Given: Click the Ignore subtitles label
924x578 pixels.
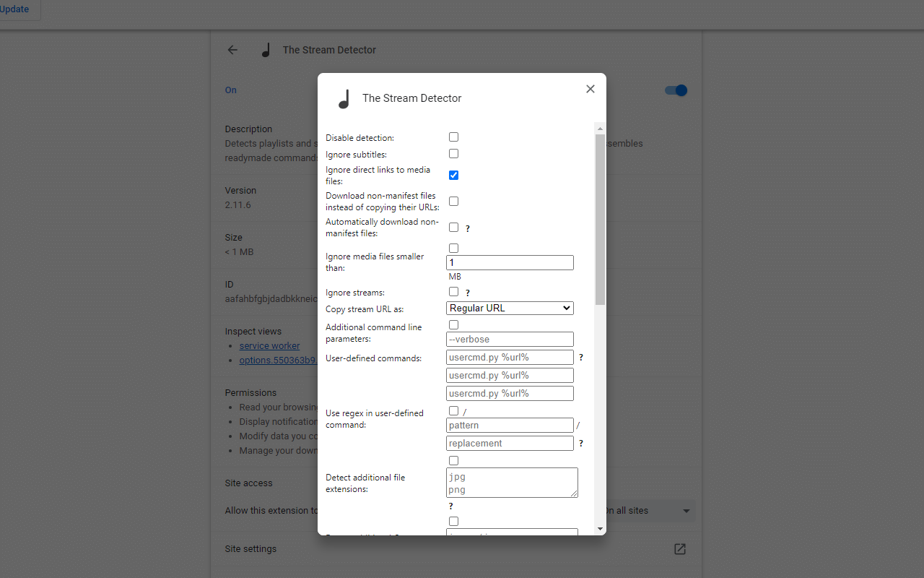Looking at the screenshot, I should coord(356,155).
